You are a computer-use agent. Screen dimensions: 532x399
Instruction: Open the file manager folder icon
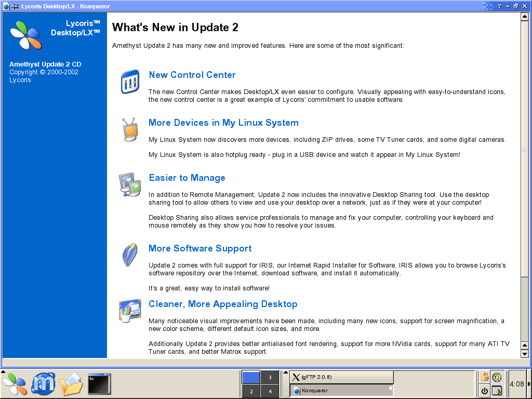pyautogui.click(x=71, y=384)
